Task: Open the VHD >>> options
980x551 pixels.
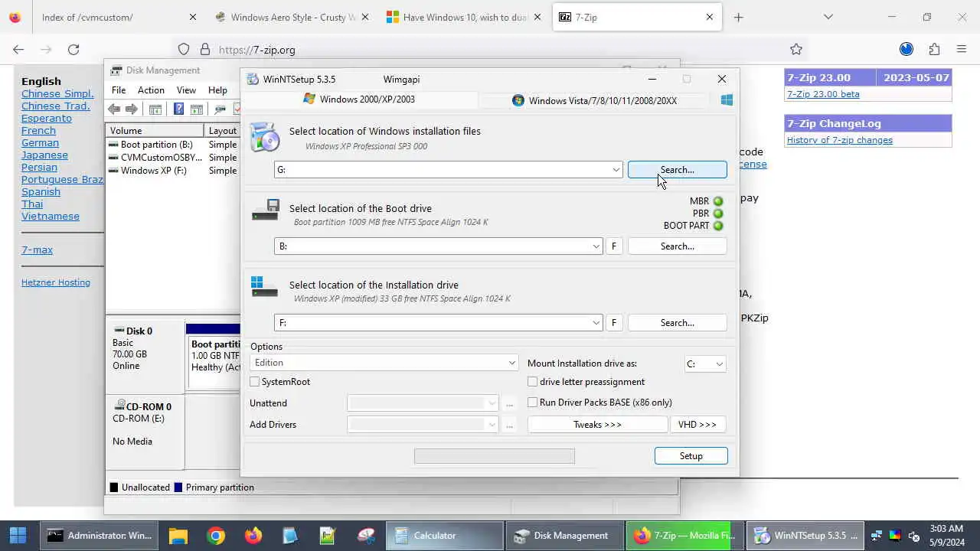Action: (x=697, y=425)
